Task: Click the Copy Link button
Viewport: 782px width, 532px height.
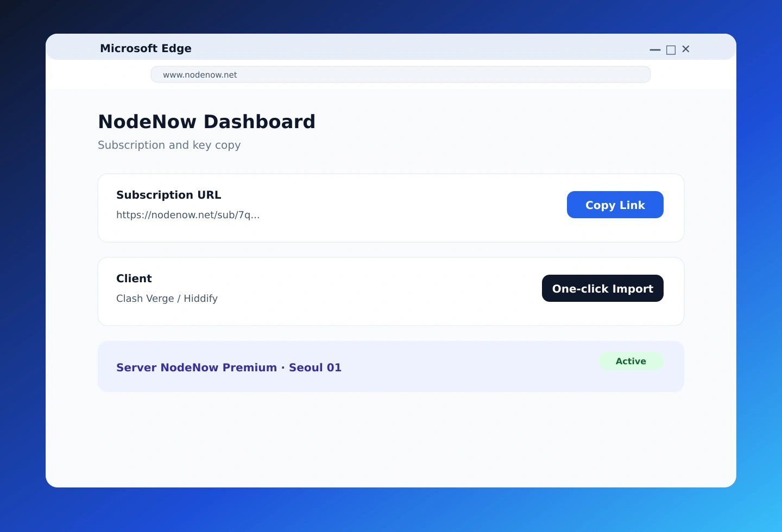Action: pos(615,205)
